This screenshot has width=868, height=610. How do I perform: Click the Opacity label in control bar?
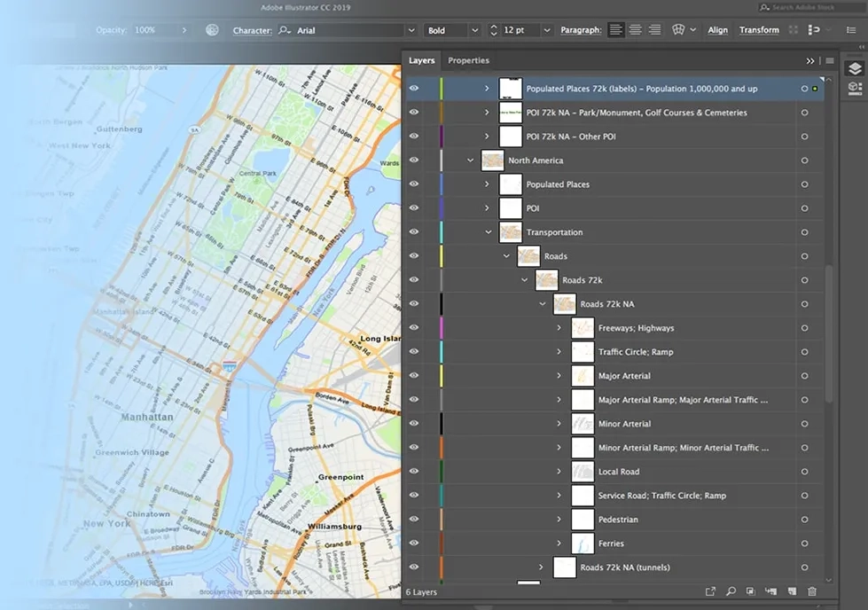pos(111,30)
